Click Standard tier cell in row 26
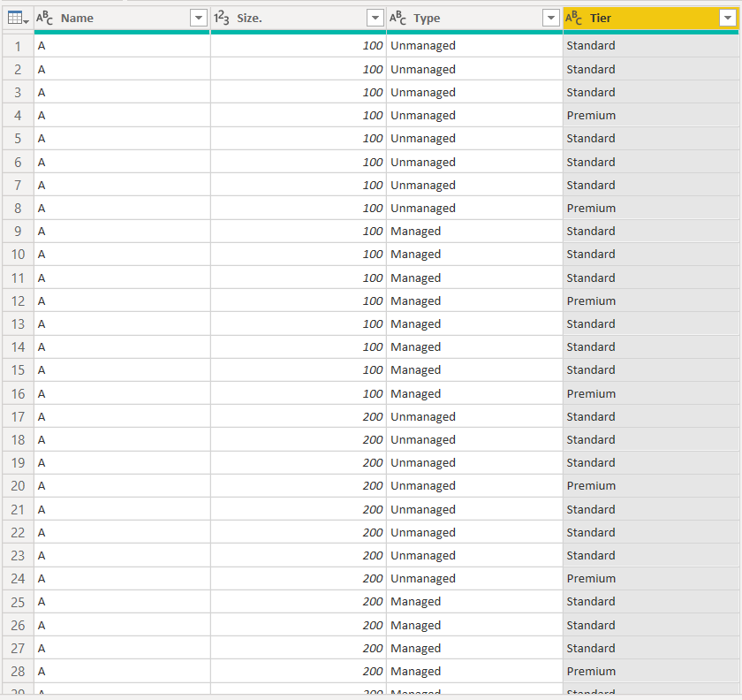Viewport: 742px width, 700px height. tap(651, 626)
